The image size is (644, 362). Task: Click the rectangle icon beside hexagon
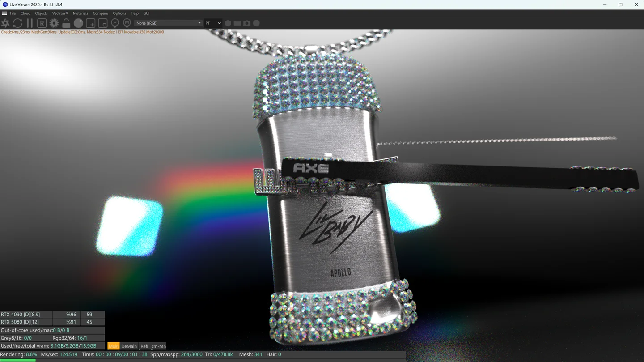pyautogui.click(x=237, y=23)
